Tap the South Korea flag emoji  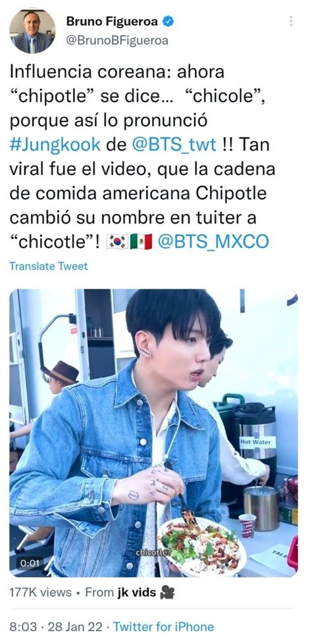[117, 241]
